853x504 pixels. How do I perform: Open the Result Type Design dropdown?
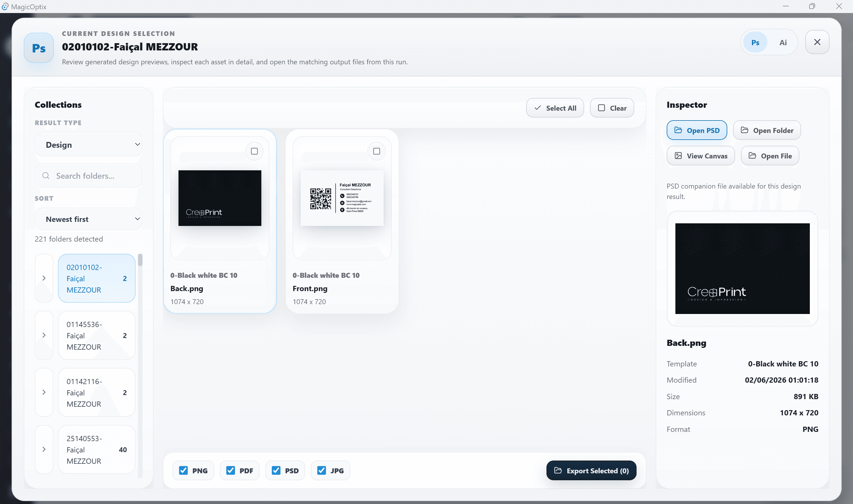[89, 145]
